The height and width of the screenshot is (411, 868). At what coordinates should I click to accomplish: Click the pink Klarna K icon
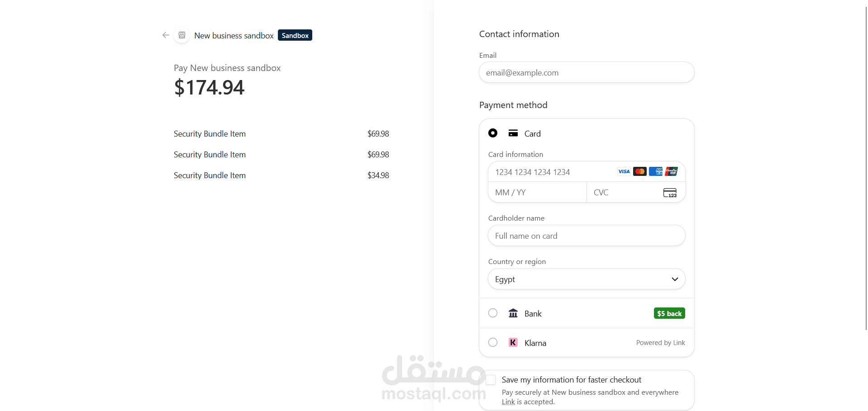pos(513,343)
